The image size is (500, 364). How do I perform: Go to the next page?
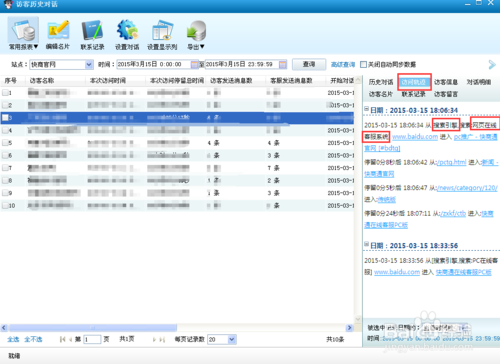154,339
